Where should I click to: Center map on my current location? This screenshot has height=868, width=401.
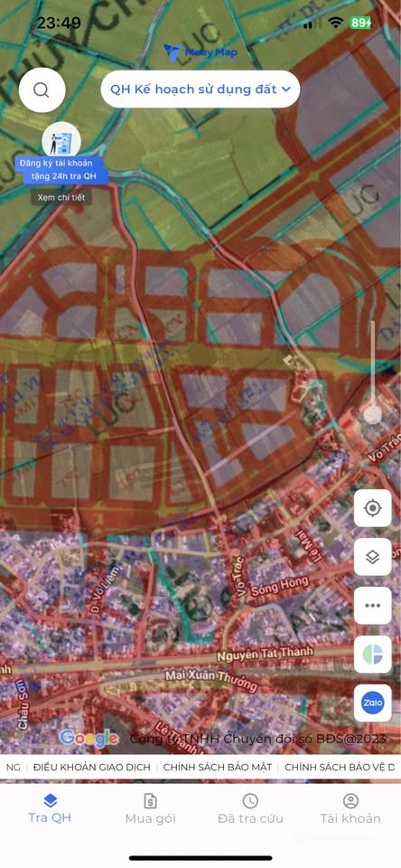373,508
